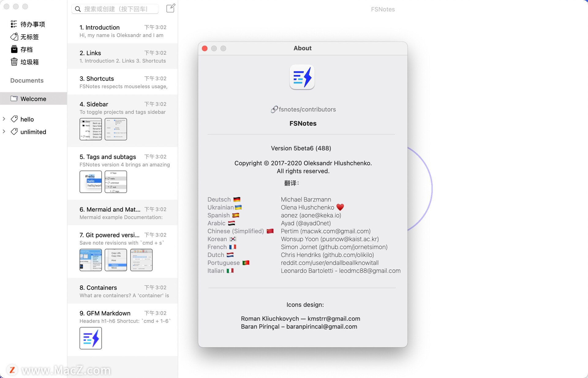The width and height of the screenshot is (588, 378).
Task: Click first thumbnail in Git powered note
Action: pyautogui.click(x=91, y=260)
